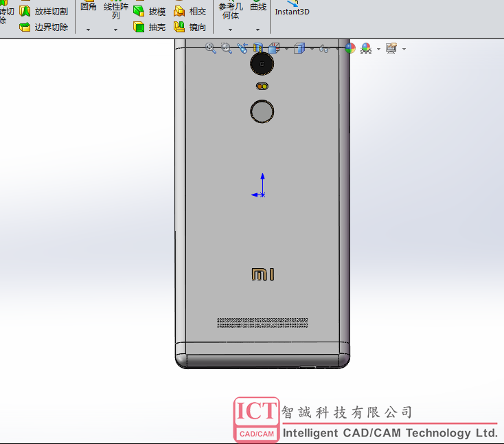Image resolution: width=504 pixels, height=444 pixels.
Task: Click Hide/Show Items glasses icon
Action: click(x=324, y=49)
